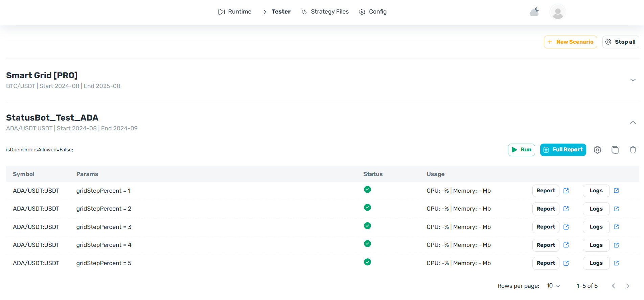Click the New Scenario button
Viewport: 644px width, 300px height.
click(x=570, y=42)
